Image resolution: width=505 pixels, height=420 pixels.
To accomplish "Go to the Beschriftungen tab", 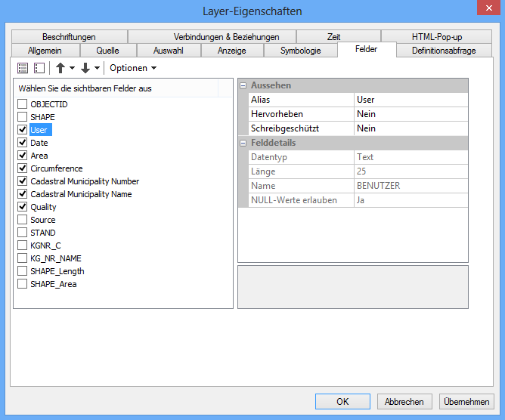I will click(69, 37).
